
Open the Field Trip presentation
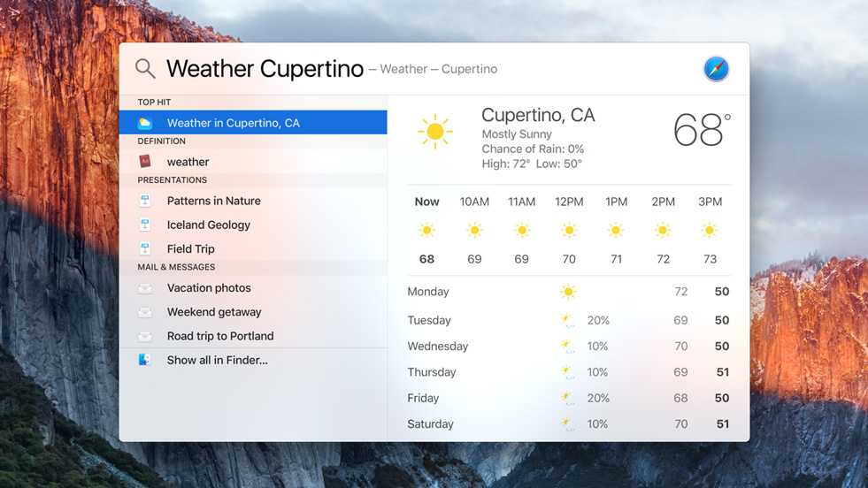coord(191,248)
